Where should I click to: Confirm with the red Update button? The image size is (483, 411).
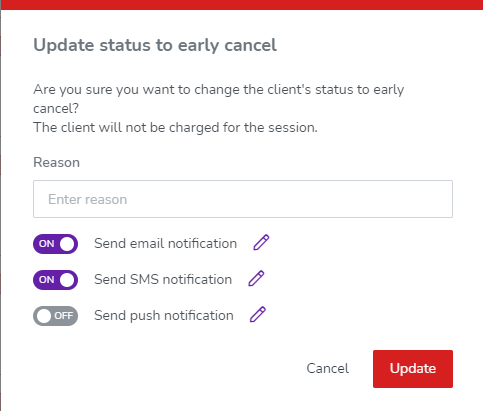[413, 369]
